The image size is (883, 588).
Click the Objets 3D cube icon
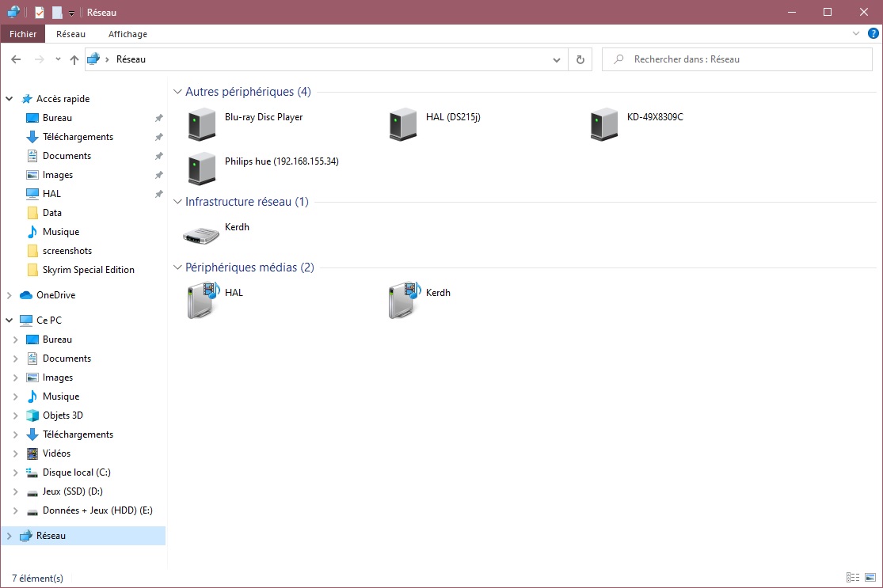[32, 415]
